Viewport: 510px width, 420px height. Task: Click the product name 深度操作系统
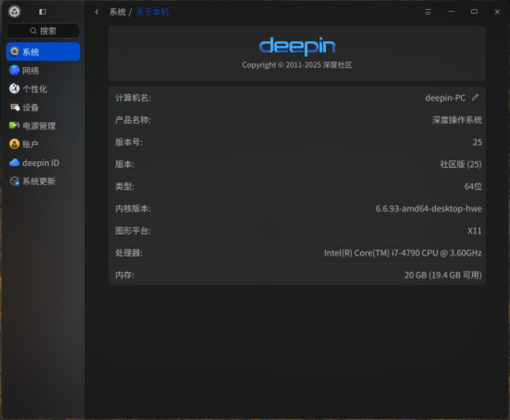457,120
